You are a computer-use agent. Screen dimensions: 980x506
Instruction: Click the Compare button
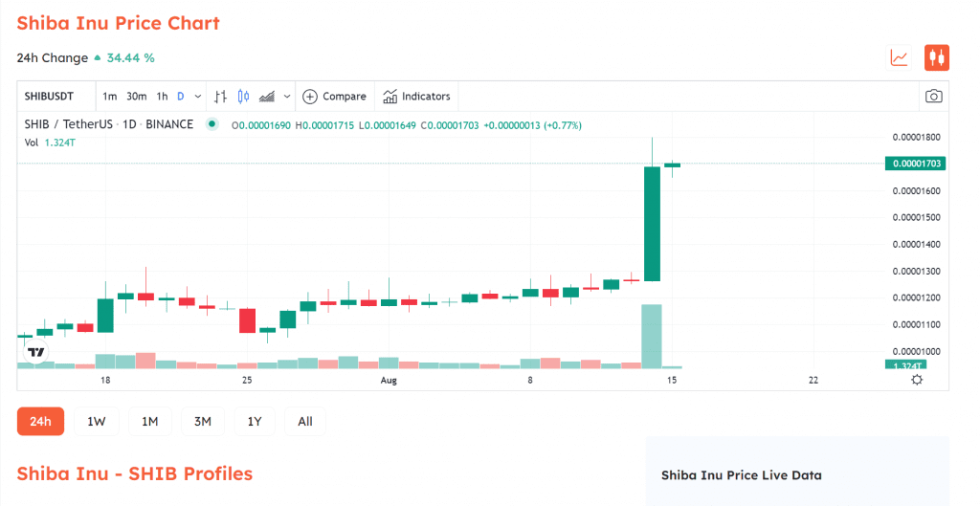(x=334, y=97)
